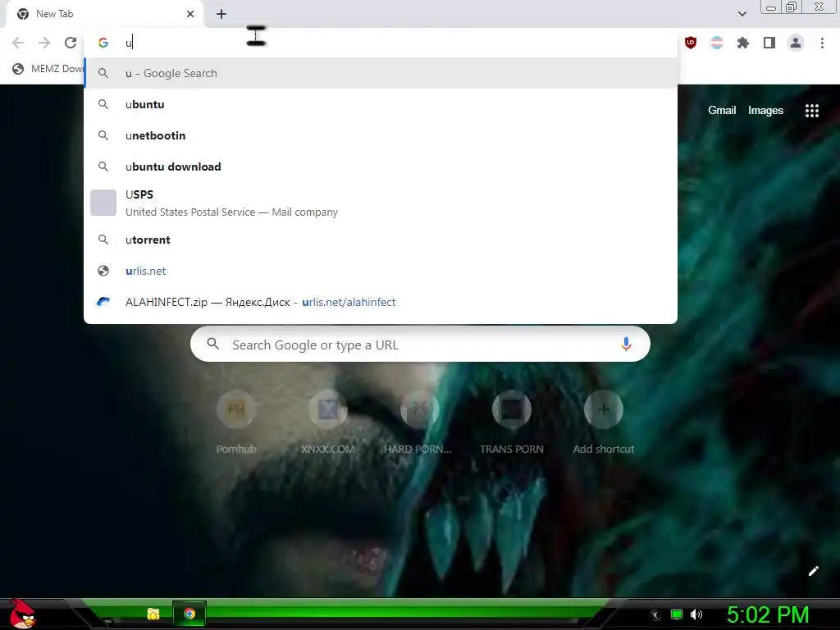Open the Chrome profile avatar

pyautogui.click(x=796, y=43)
